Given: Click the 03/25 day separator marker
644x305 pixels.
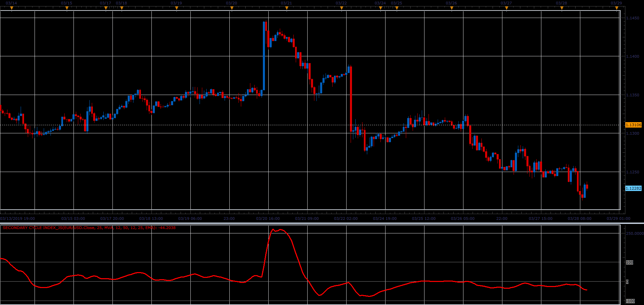Looking at the screenshot, I should click(397, 8).
